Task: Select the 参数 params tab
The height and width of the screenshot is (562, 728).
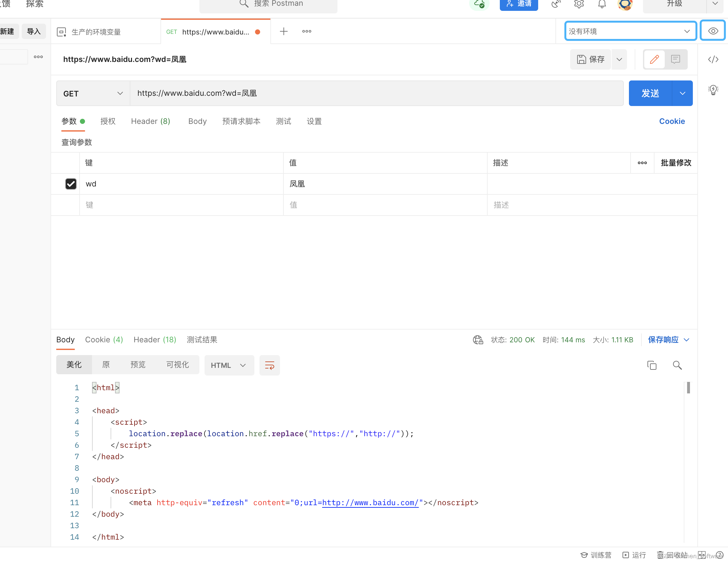Action: [73, 121]
